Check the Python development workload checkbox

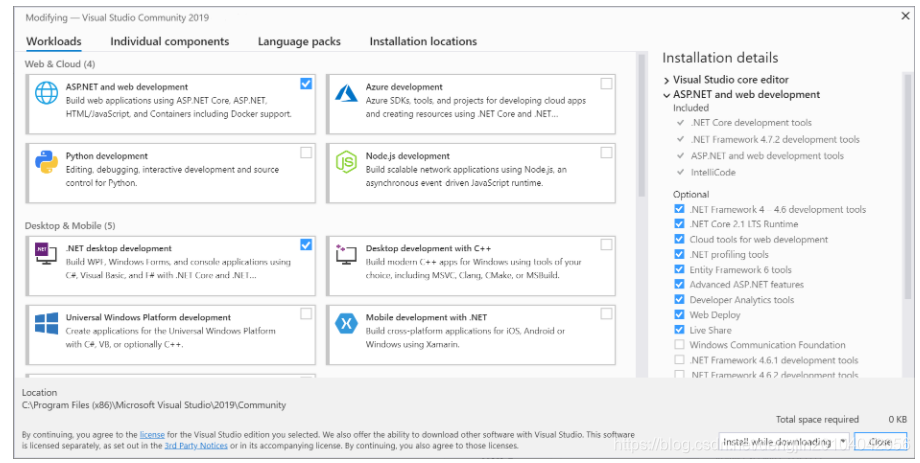click(306, 153)
